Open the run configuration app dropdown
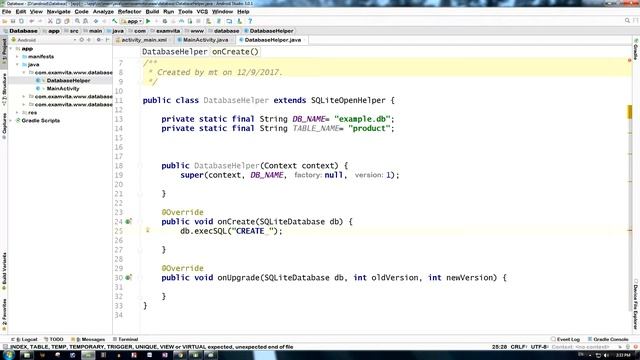This screenshot has width=640, height=360. click(x=132, y=21)
